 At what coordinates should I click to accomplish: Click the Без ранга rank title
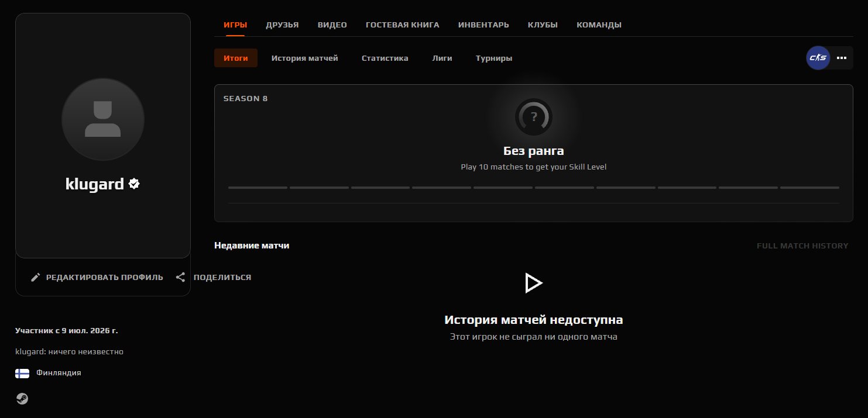pyautogui.click(x=534, y=151)
